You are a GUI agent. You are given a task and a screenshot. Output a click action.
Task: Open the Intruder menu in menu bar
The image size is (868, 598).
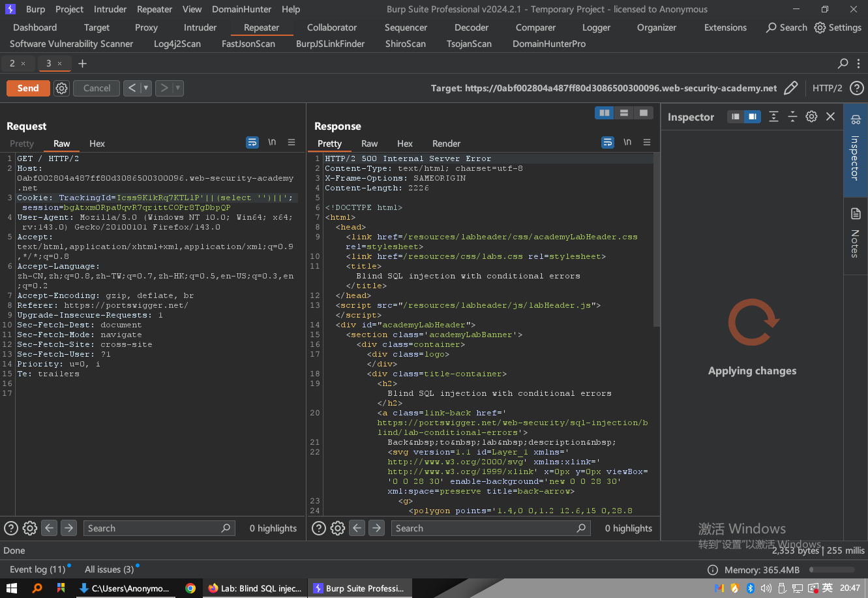[x=110, y=9]
